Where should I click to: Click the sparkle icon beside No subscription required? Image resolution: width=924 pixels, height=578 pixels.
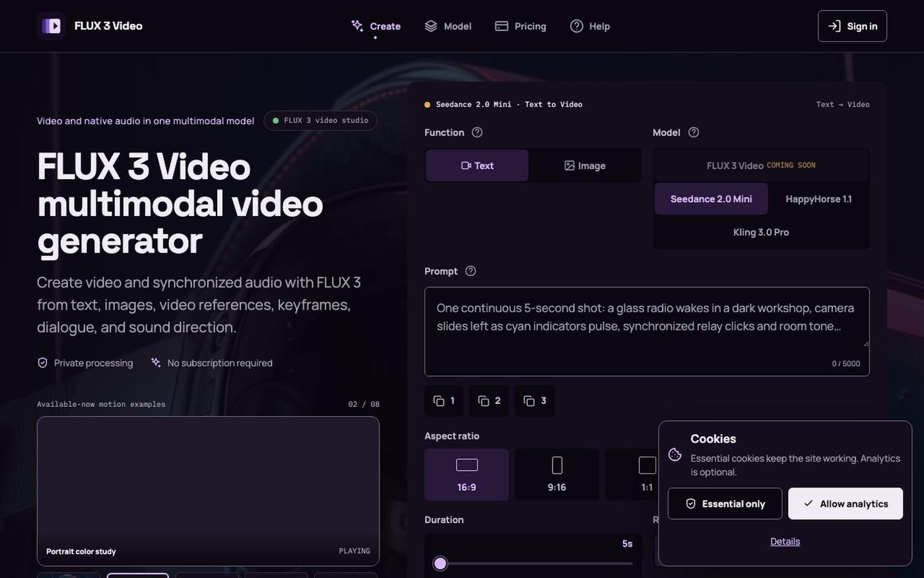156,363
